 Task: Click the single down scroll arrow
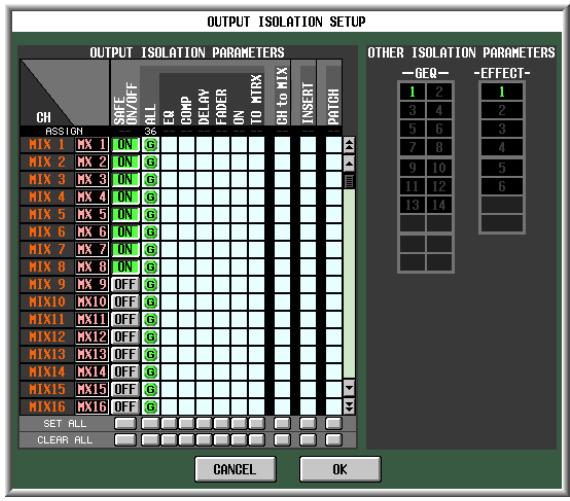point(349,388)
